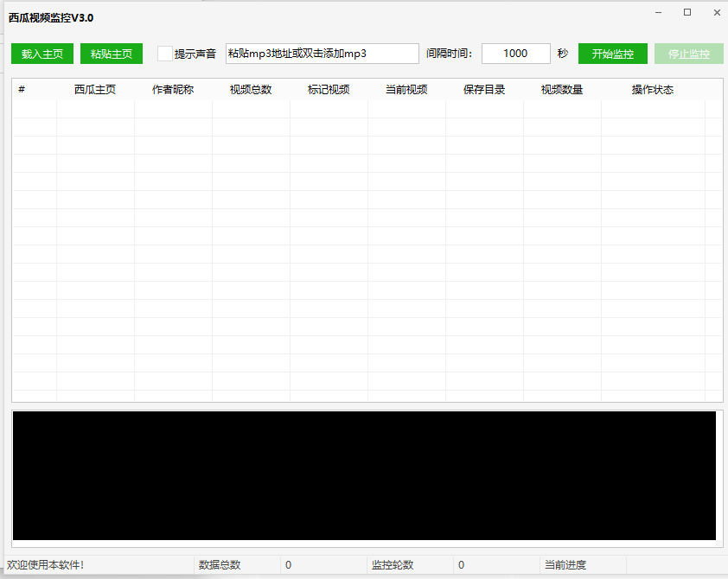Image resolution: width=728 pixels, height=579 pixels.
Task: Click the 西瓜主页 column header
Action: pos(95,90)
